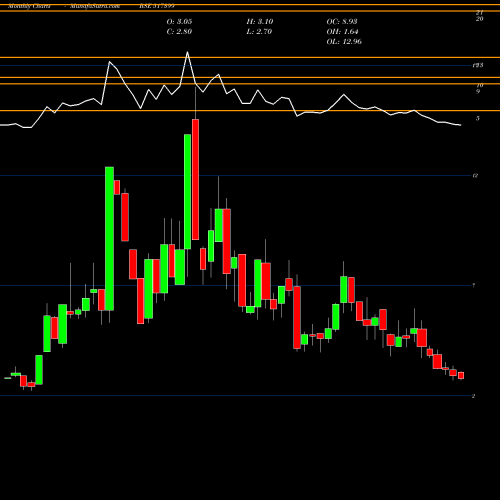The height and width of the screenshot is (500, 500).
Task: Click the highest peak of the white line
Action: click(187, 52)
